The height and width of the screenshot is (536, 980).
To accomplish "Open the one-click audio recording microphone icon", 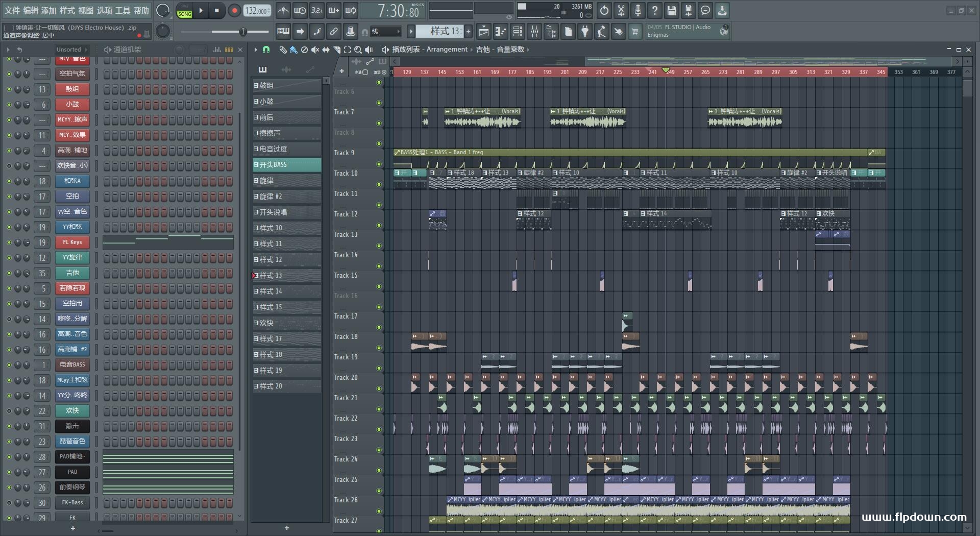I will [x=638, y=10].
